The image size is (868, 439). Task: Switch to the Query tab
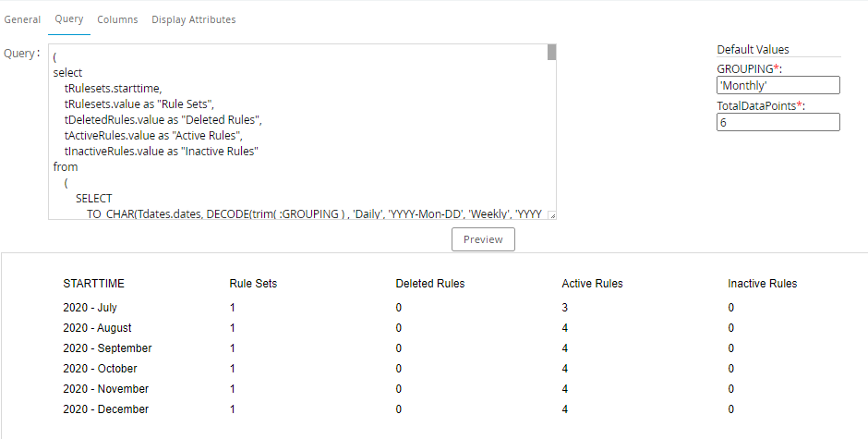(68, 19)
